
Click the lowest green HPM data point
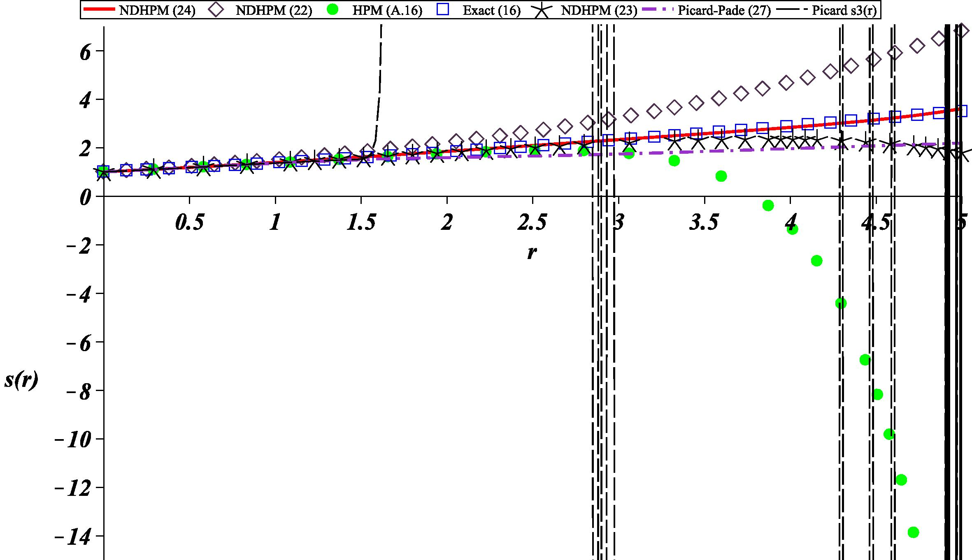tap(913, 532)
